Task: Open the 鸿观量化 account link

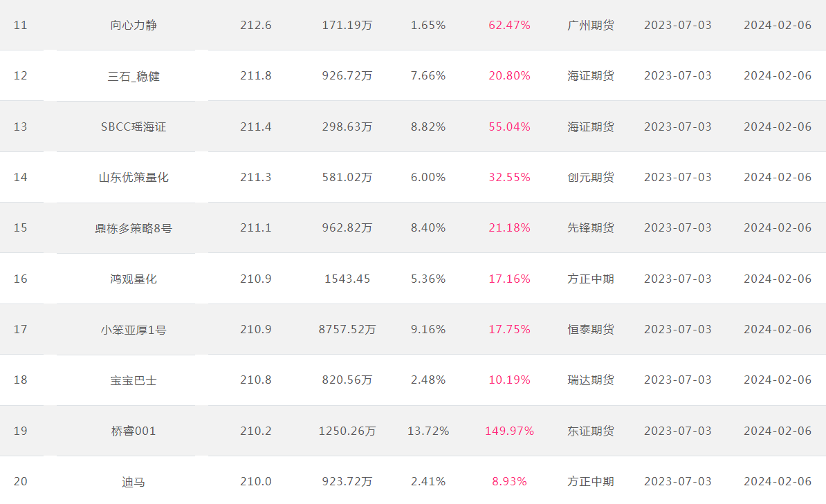Action: (x=134, y=279)
